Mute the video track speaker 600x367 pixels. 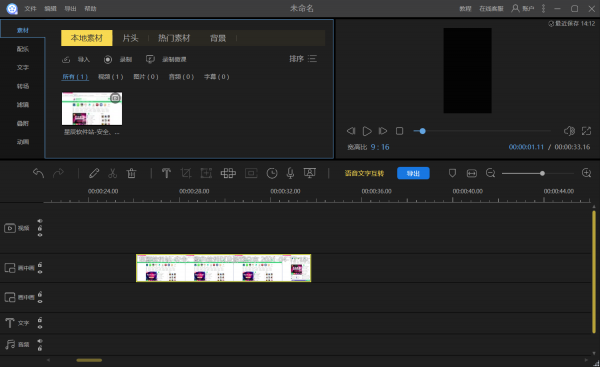40,221
